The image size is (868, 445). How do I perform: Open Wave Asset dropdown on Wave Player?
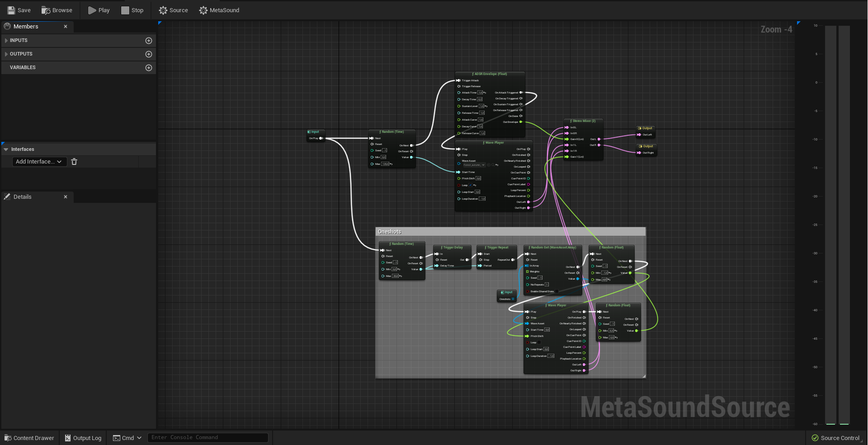(474, 165)
